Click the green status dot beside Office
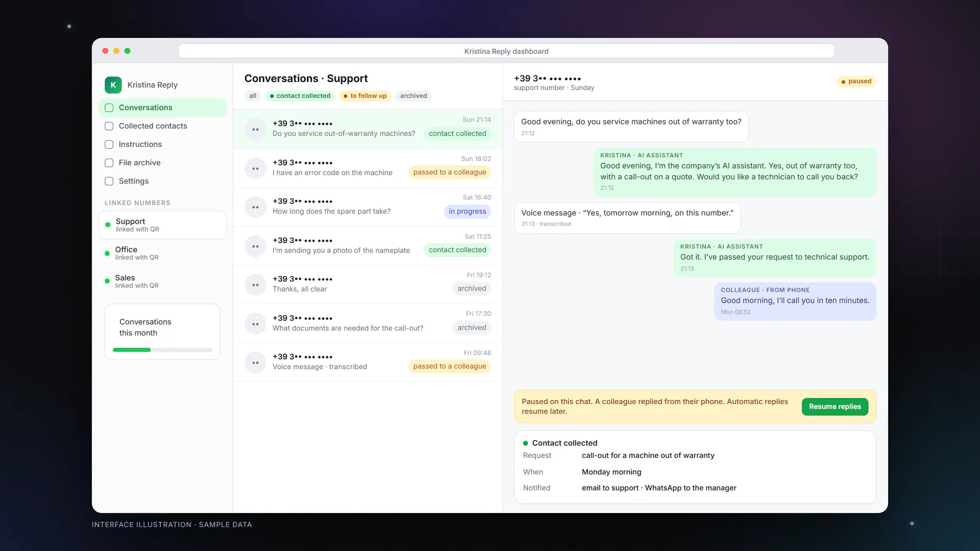 click(107, 253)
